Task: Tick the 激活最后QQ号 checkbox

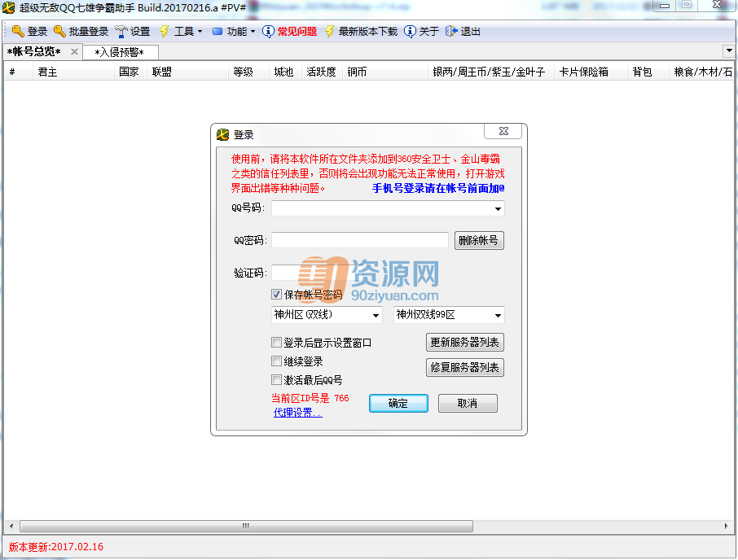Action: coord(277,379)
